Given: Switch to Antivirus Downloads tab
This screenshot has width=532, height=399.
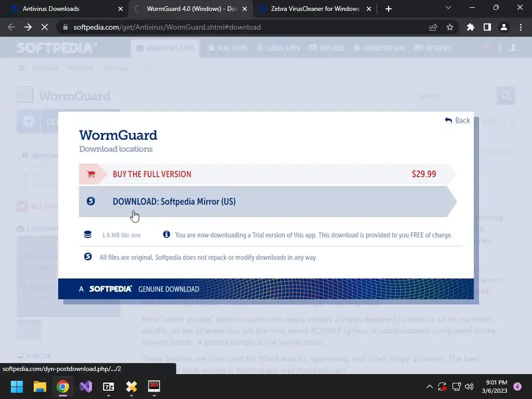Looking at the screenshot, I should pos(64,9).
